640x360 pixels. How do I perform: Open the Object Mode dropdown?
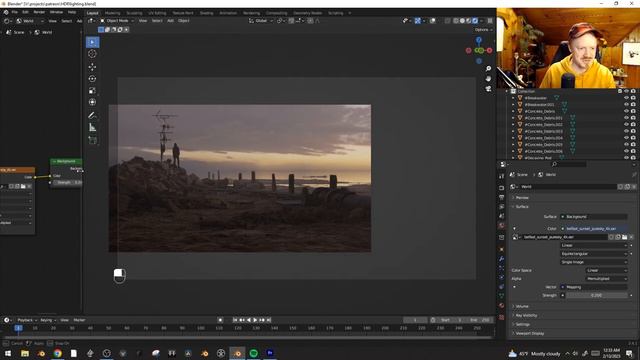coord(117,21)
